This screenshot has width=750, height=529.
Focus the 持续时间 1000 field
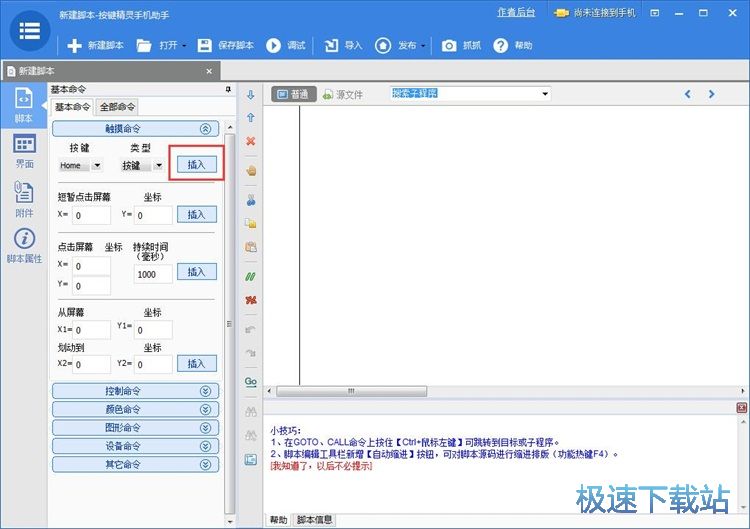(x=153, y=274)
